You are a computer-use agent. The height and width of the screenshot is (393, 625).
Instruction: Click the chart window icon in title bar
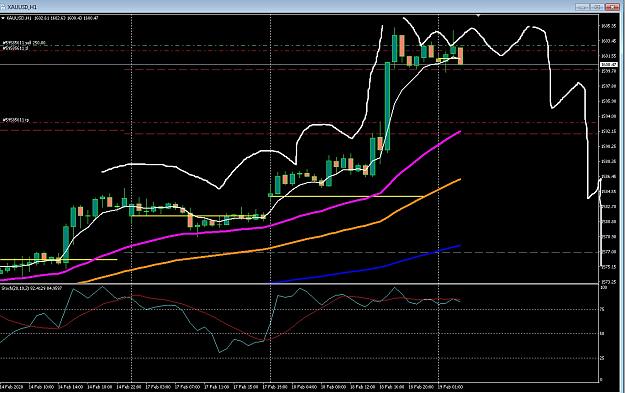point(3,7)
